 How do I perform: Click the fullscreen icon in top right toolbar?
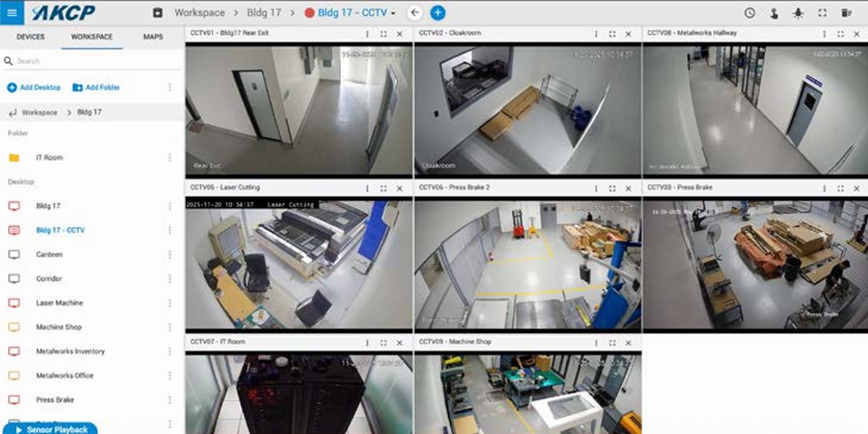click(822, 13)
